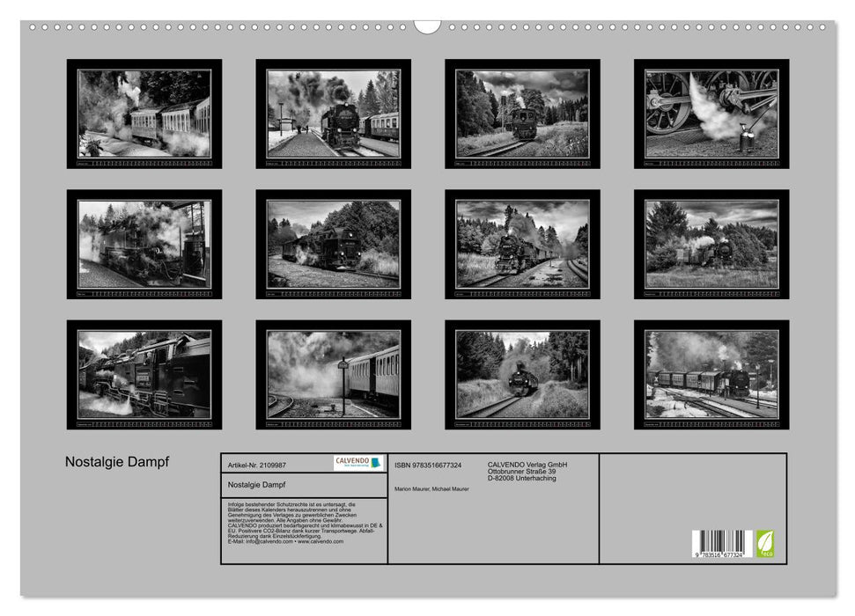The image size is (855, 616).
Task: Select the top-row distant locomotive on forest track
Action: [522, 114]
